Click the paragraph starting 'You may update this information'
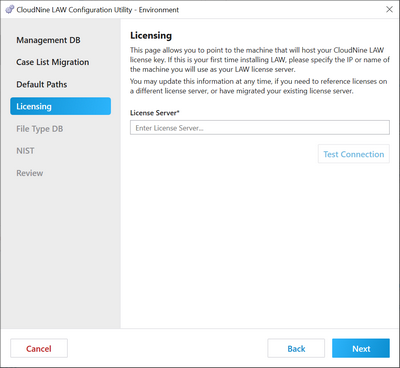 [x=259, y=86]
